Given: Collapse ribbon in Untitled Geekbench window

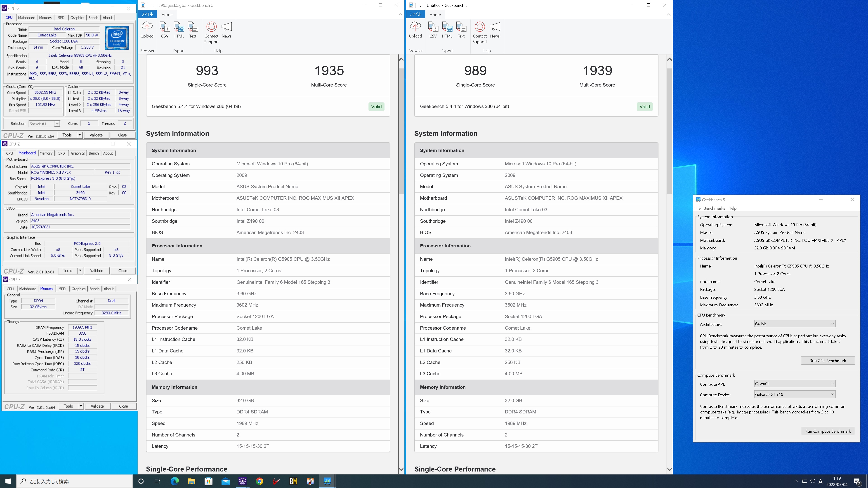Looking at the screenshot, I should click(x=669, y=14).
